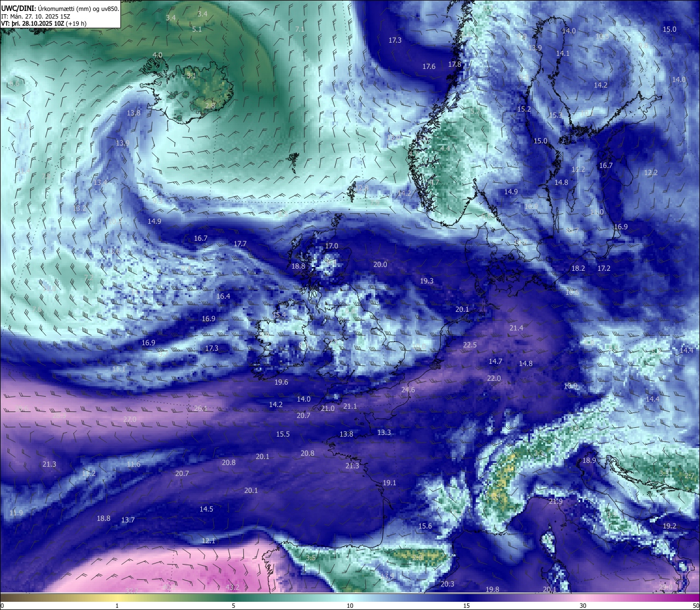
Task: Click the value 22.0 on the map
Action: pos(494,378)
